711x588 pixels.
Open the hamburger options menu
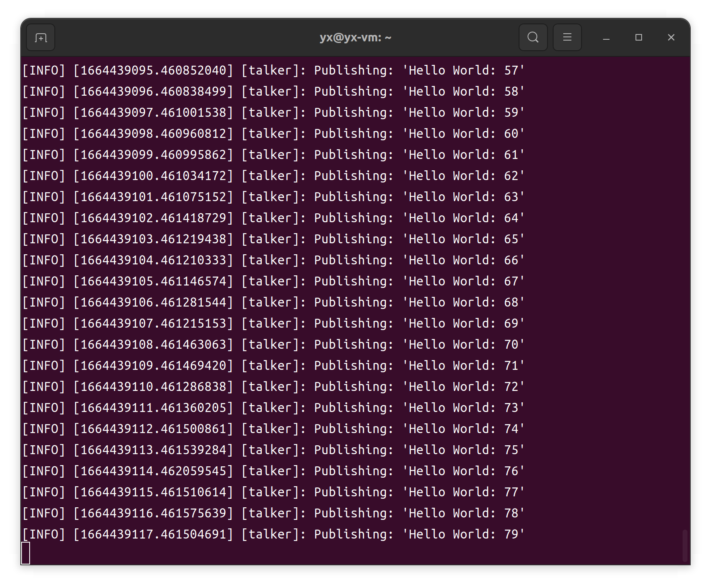click(x=567, y=37)
